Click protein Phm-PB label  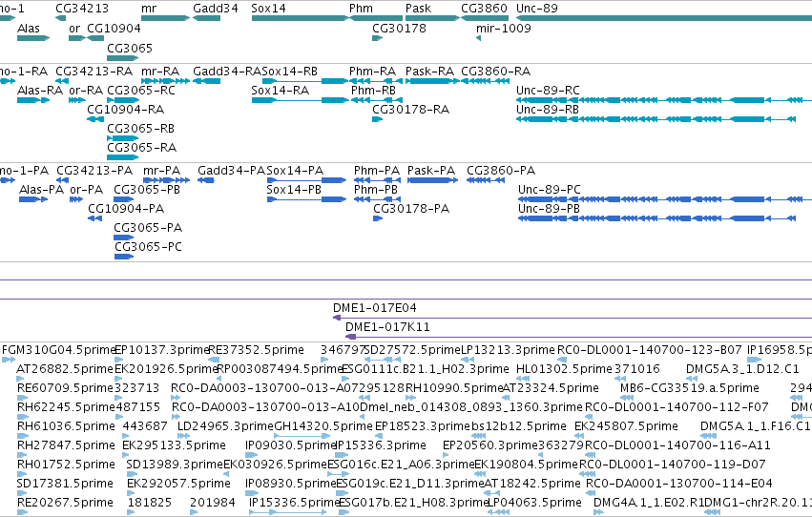point(376,190)
